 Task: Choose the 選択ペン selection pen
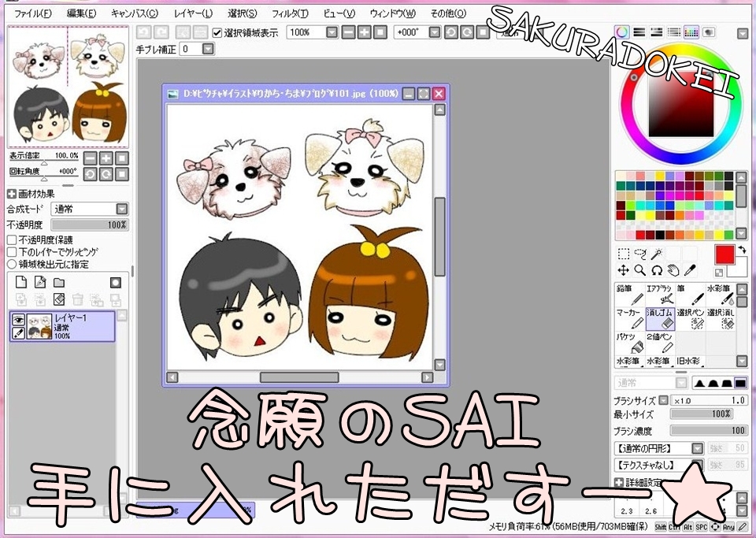pyautogui.click(x=691, y=319)
